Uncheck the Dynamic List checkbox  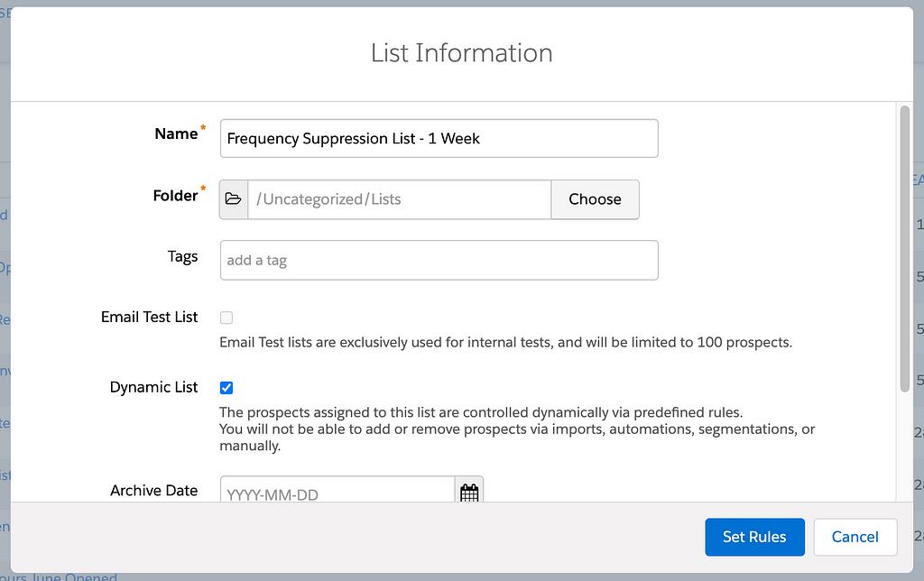[226, 388]
